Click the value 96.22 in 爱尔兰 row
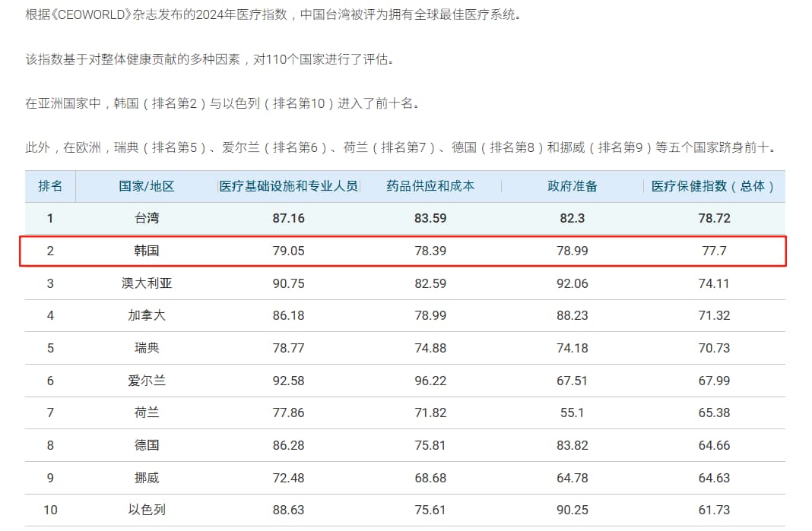 point(430,381)
